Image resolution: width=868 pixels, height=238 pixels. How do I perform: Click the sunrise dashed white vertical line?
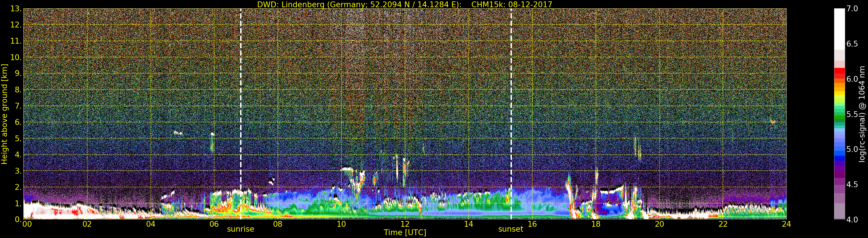(241, 114)
